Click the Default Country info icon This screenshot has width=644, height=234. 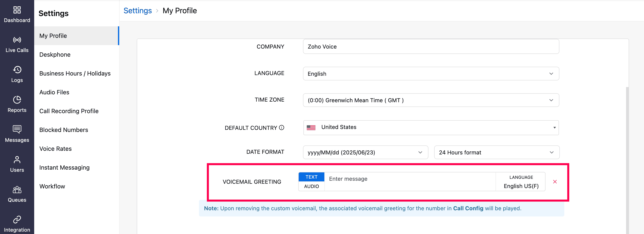(x=281, y=128)
